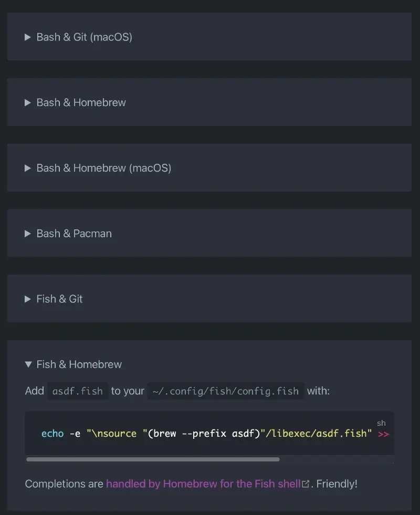Click the sh language label on the code block
This screenshot has height=515, width=420.
pyautogui.click(x=381, y=423)
